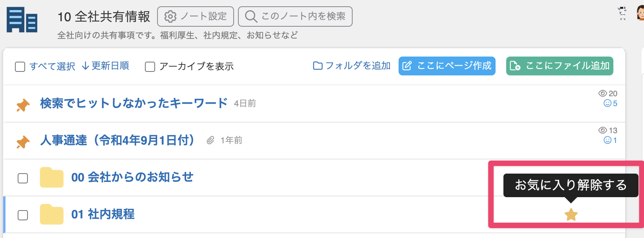The height and width of the screenshot is (238, 644).
Task: Open 01 社内規程 folder icon
Action: point(51,214)
